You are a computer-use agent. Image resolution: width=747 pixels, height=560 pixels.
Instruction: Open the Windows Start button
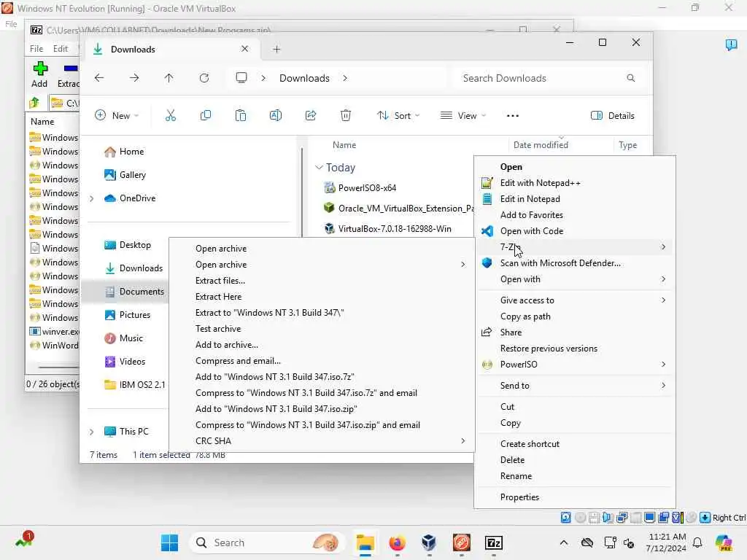pos(169,542)
